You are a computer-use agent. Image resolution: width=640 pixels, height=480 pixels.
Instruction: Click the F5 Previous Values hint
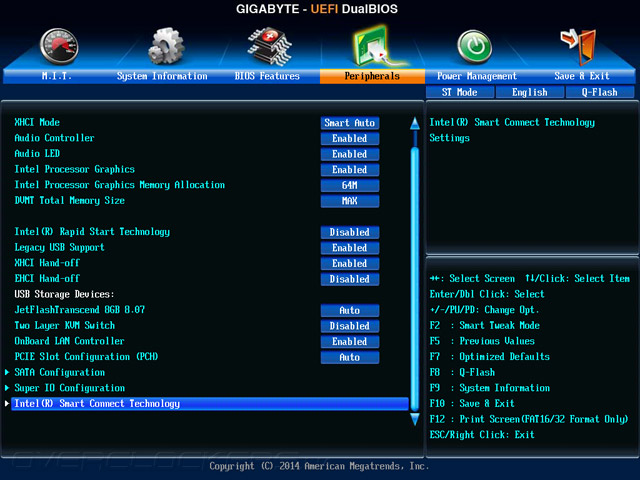tap(482, 341)
